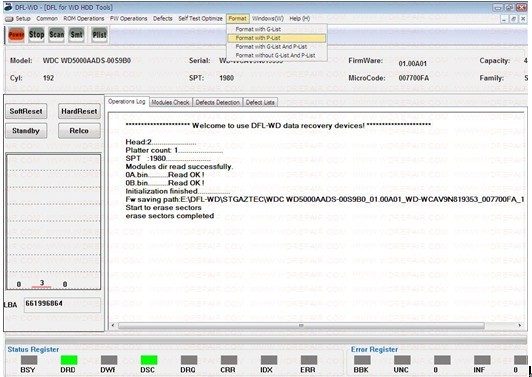This screenshot has height=377, width=532.
Task: Click the Stop toolbar button
Action: 36,34
